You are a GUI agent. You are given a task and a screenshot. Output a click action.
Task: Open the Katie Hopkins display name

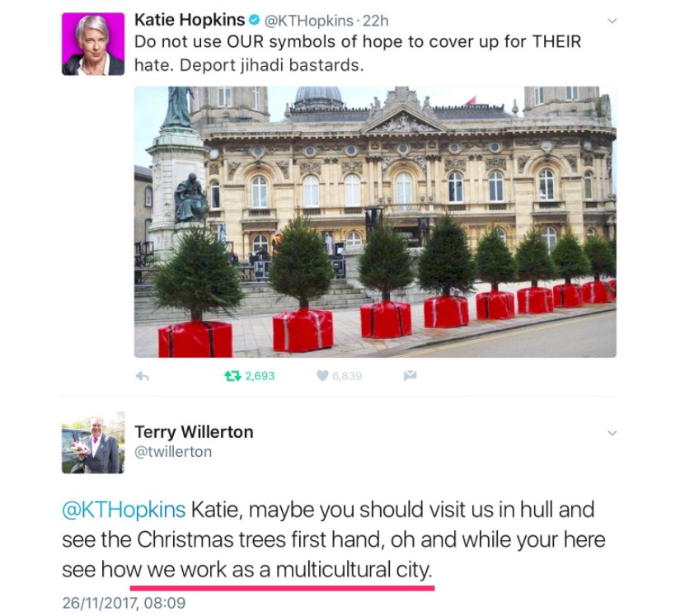[x=190, y=20]
